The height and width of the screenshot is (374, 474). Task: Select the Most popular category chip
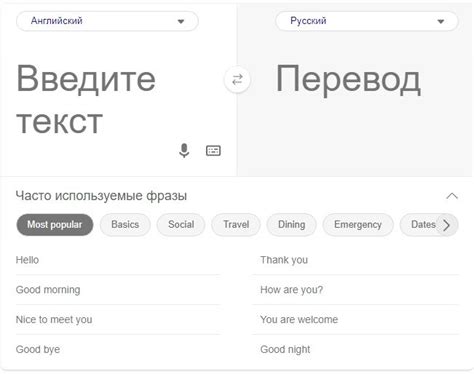[55, 225]
